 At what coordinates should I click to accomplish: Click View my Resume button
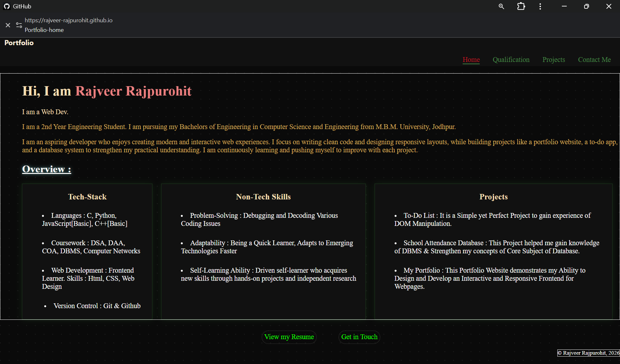(289, 337)
